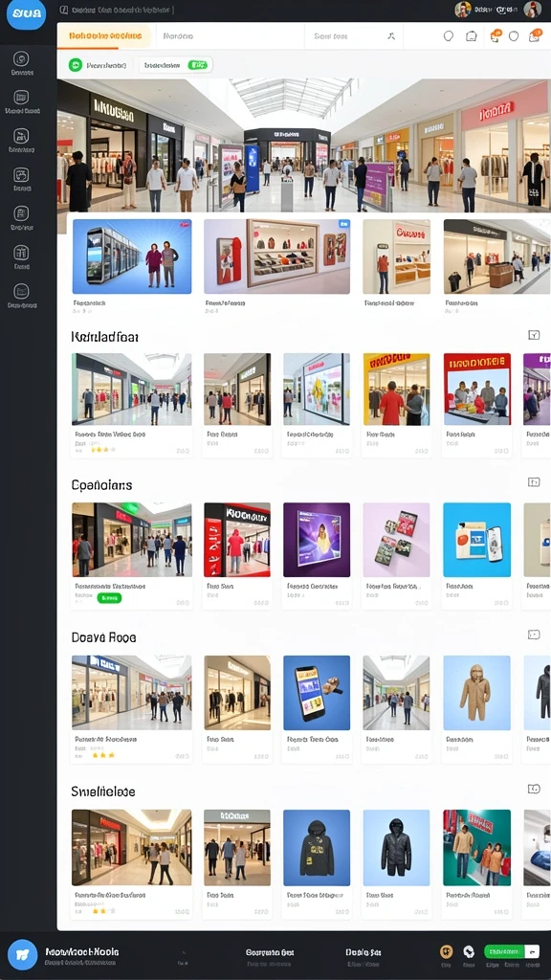Open the framed shoe display thumbnail
This screenshot has height=980, width=551.
coord(276,256)
